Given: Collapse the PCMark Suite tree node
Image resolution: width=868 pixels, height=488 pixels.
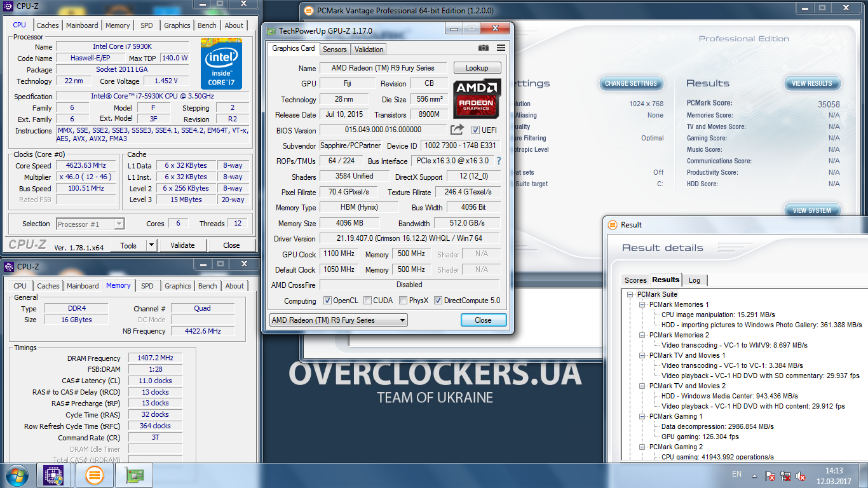Looking at the screenshot, I should tap(630, 294).
